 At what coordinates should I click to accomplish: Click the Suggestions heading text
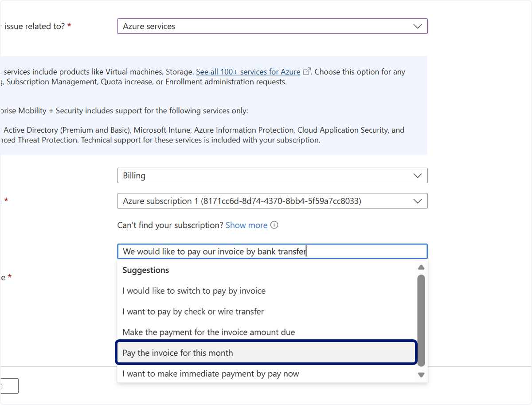point(146,270)
